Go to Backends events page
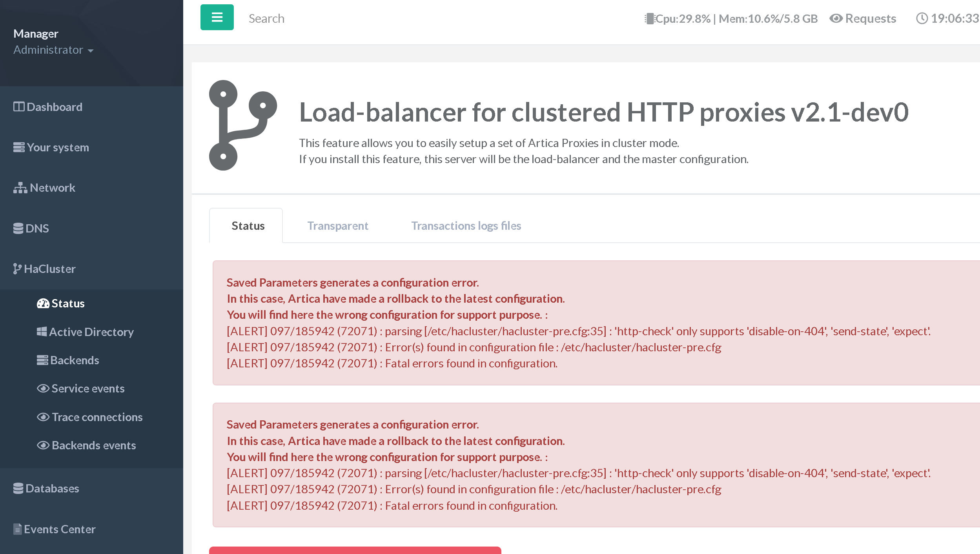Image resolution: width=980 pixels, height=554 pixels. coord(93,445)
